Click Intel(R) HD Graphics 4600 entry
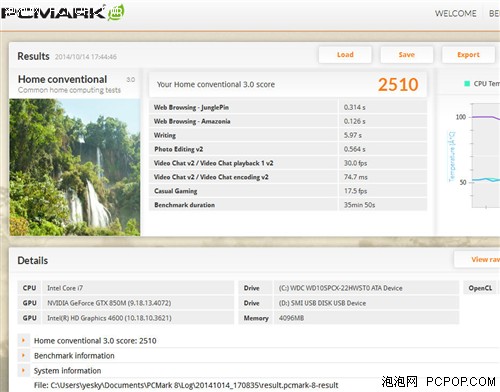The height and width of the screenshot is (392, 500). tap(138, 318)
